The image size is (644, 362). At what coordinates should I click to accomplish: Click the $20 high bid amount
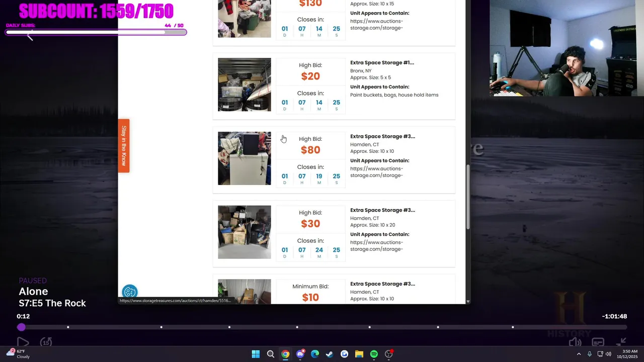310,76
